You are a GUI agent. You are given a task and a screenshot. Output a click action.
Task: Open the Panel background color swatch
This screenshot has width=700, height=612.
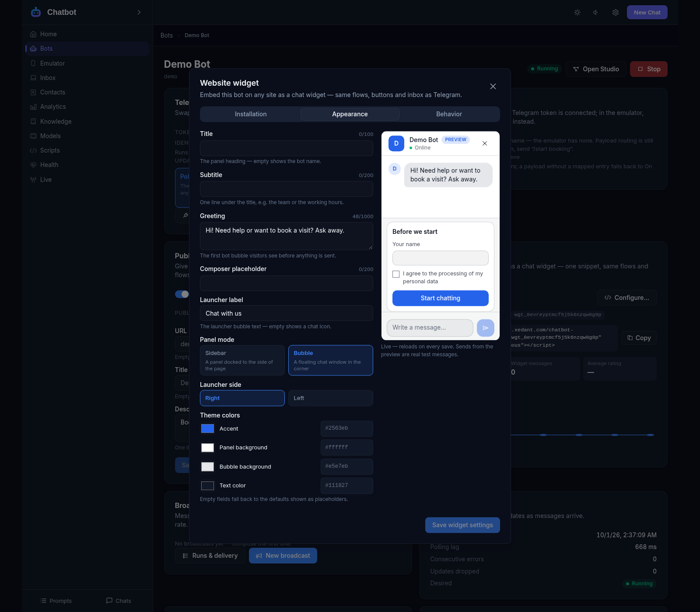pos(207,448)
